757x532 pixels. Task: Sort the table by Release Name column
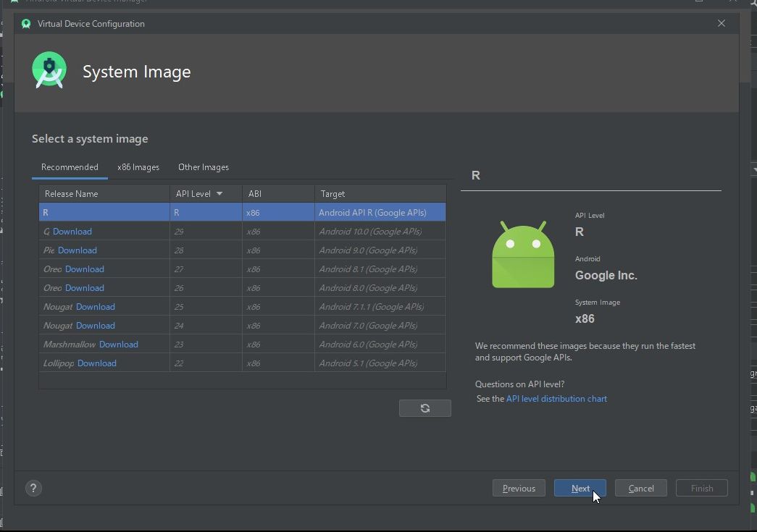pyautogui.click(x=71, y=193)
